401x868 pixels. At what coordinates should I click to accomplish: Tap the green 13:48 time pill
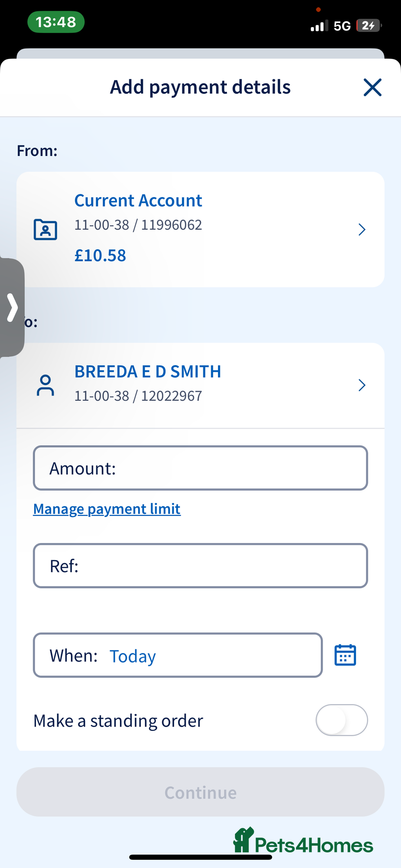pos(56,22)
